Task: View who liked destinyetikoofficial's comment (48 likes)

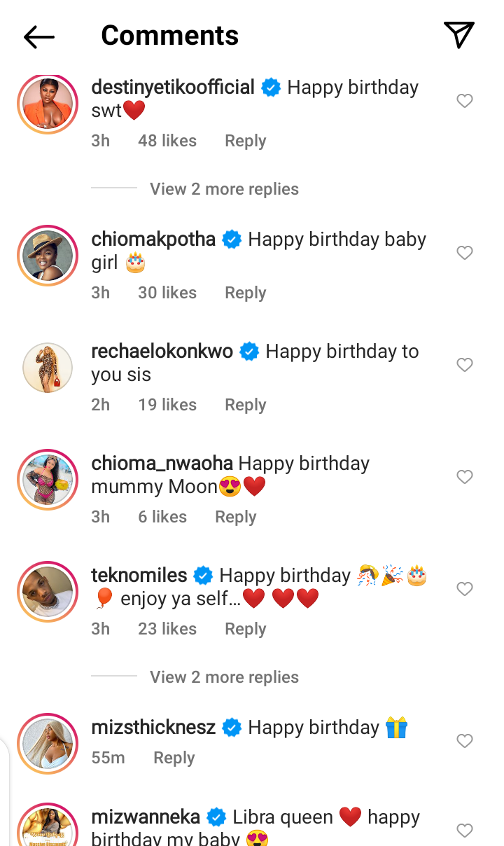Action: [x=167, y=141]
